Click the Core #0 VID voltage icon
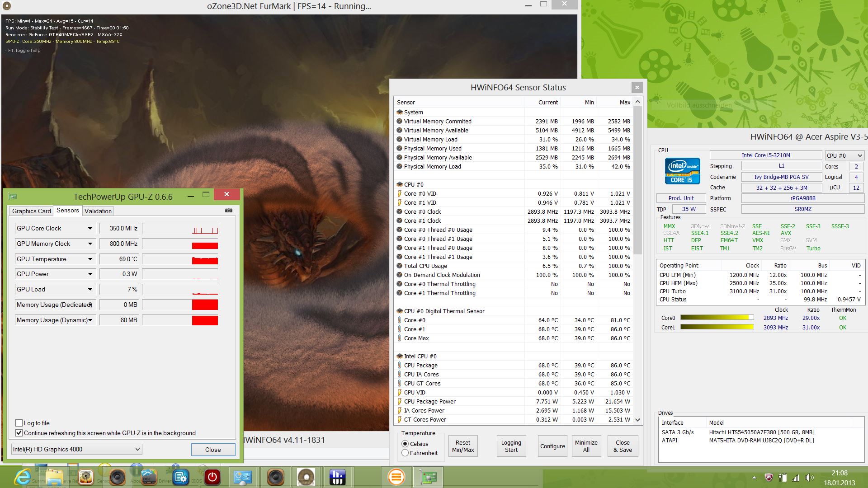Viewport: 868px width, 488px height. [399, 193]
